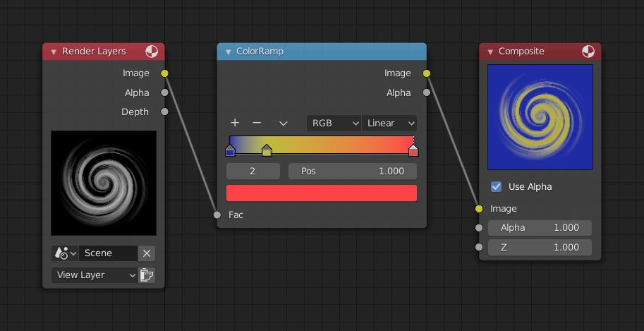Add a color stop with plus icon
Image resolution: width=644 pixels, height=331 pixels.
234,123
